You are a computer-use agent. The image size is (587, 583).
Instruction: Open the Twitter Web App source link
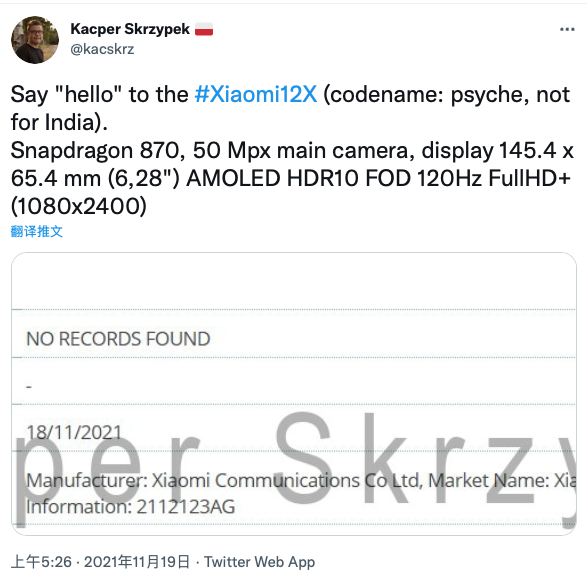coord(259,562)
